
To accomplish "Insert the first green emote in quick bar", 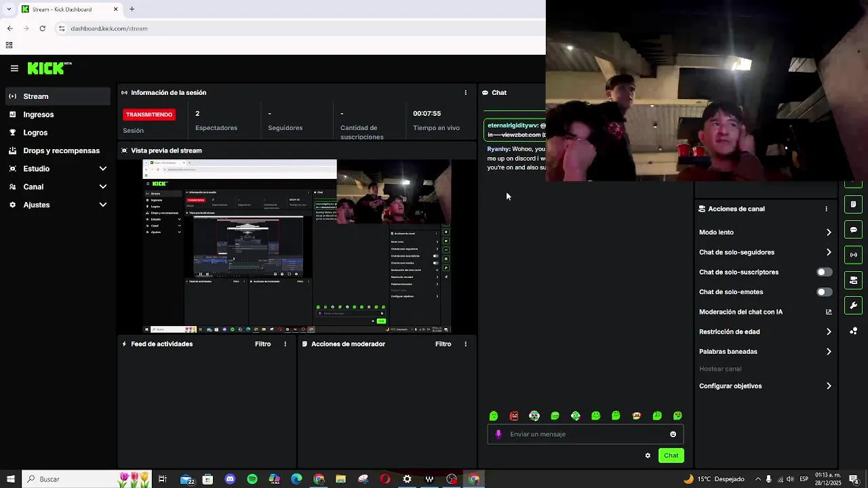I will (494, 416).
